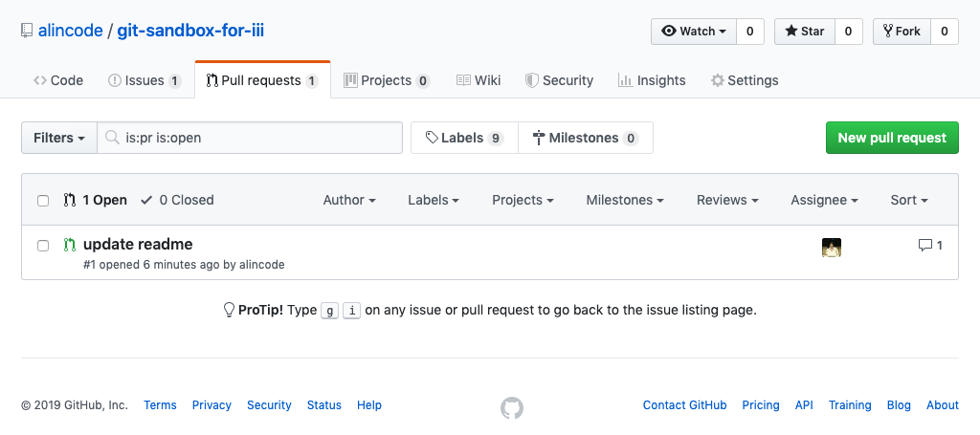This screenshot has height=435, width=980.
Task: Open the Watch notifications dropdown
Action: [x=694, y=32]
